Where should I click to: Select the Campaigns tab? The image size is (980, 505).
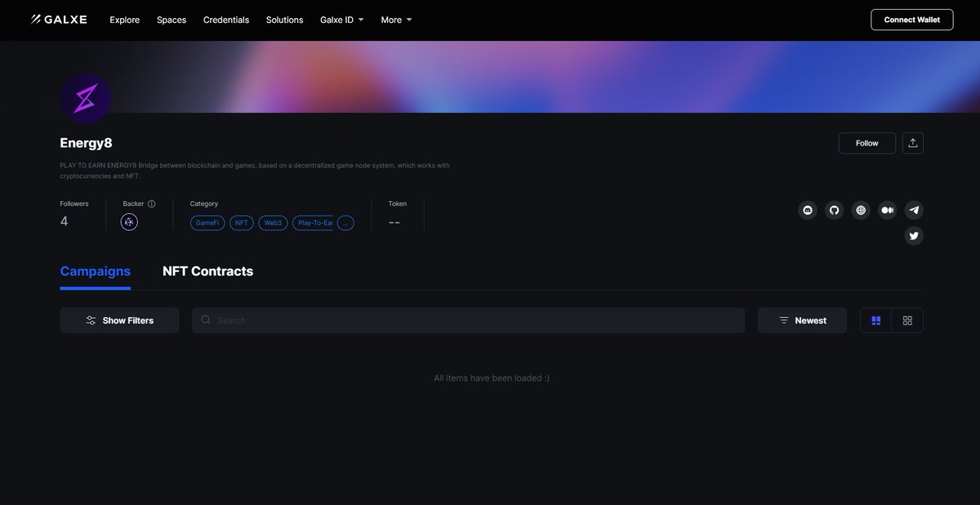pos(96,271)
